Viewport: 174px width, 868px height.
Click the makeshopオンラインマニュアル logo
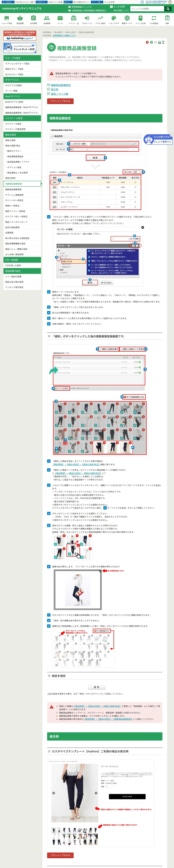(22, 8)
